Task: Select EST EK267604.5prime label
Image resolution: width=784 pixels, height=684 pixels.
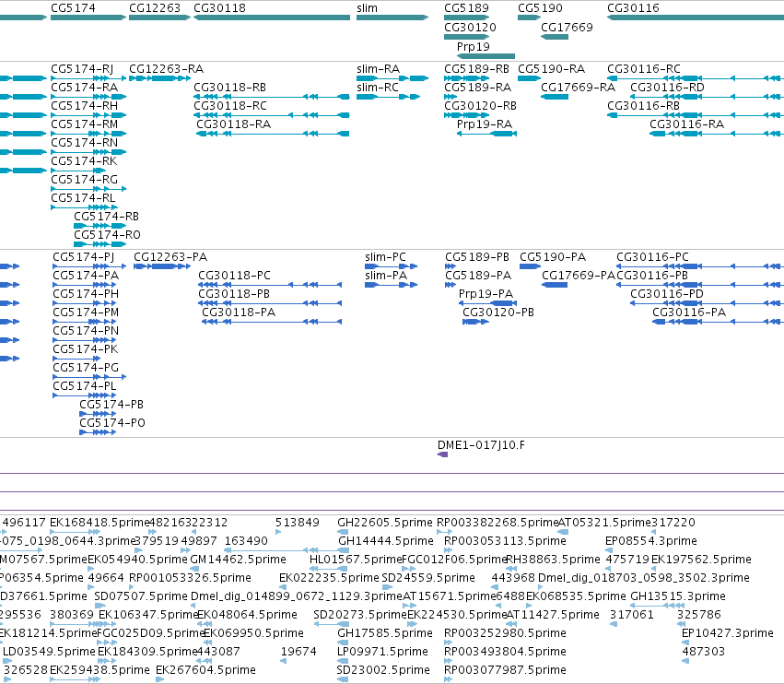Action: point(205,670)
